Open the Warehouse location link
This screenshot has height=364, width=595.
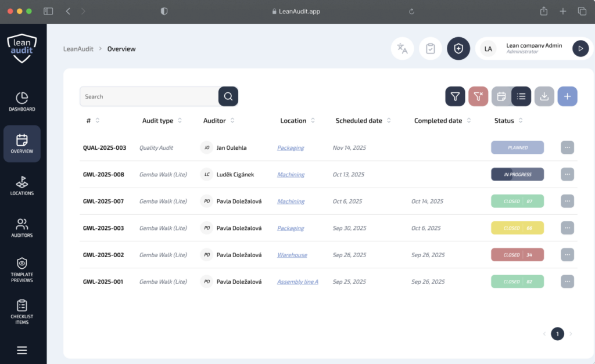pyautogui.click(x=292, y=255)
